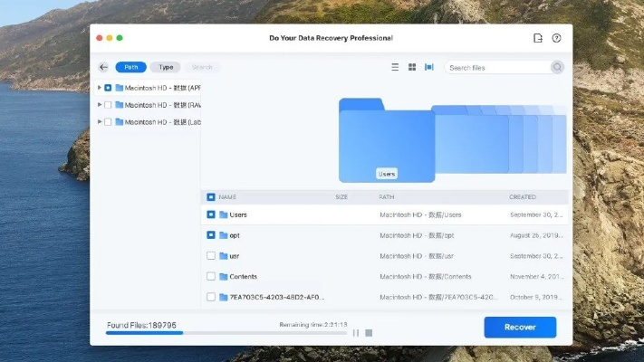This screenshot has width=644, height=362.
Task: Click the 'October 9, 2019' created date
Action: [536, 297]
